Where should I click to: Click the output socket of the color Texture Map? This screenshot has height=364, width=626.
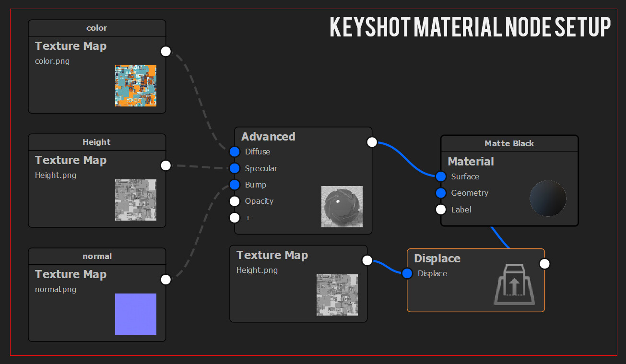[165, 51]
